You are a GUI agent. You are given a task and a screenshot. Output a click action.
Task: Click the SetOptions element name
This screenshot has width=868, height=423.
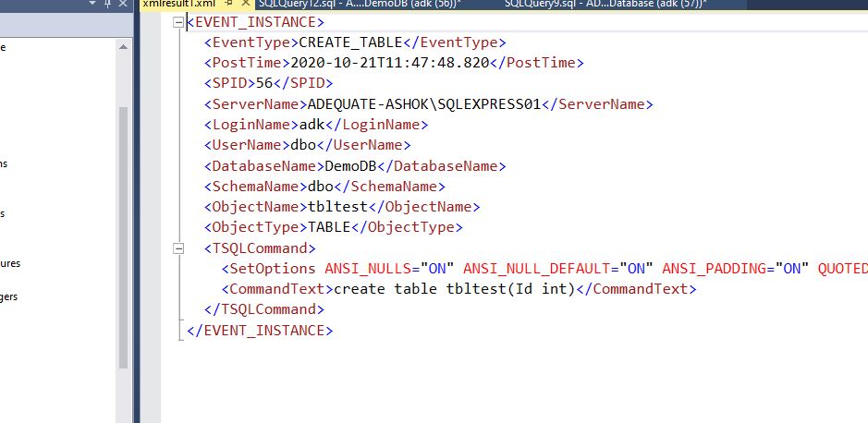(x=273, y=269)
